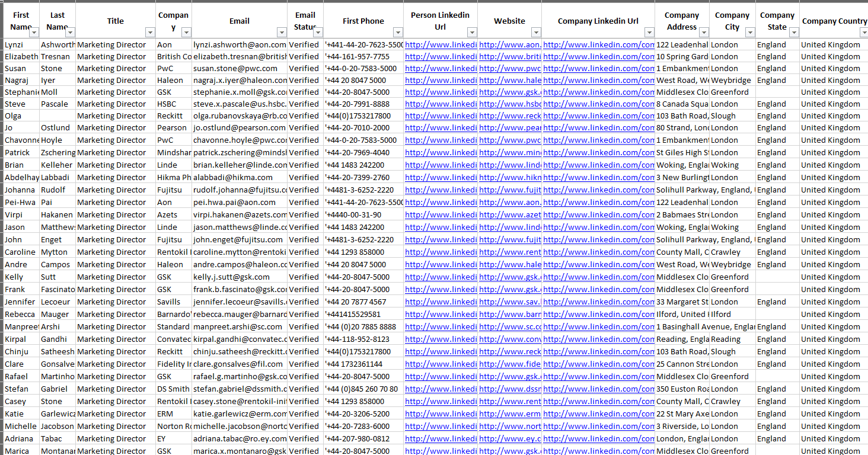Viewport: 868px width, 455px height.
Task: Expand the Email Status filter arrow
Action: coord(318,33)
